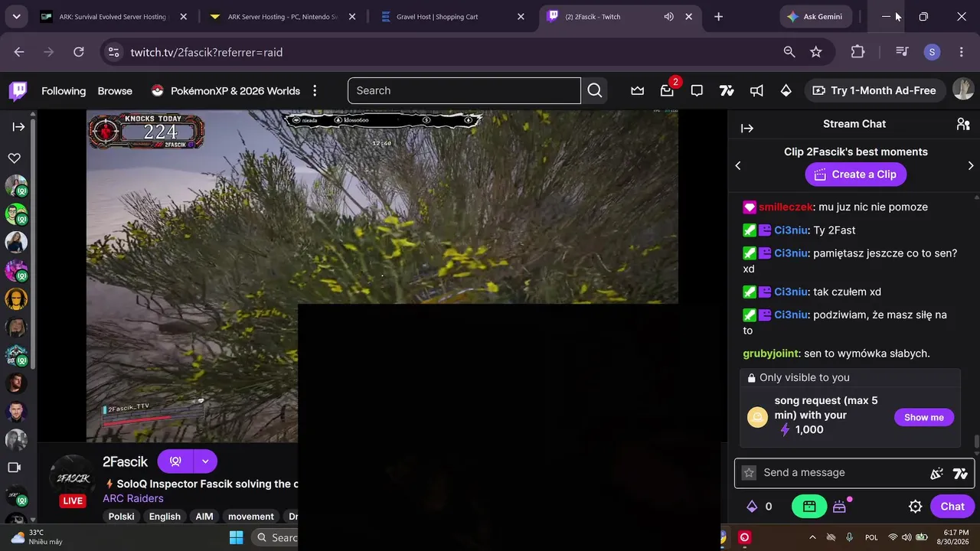Open the Community people icon in Stream Chat header

pyautogui.click(x=963, y=124)
